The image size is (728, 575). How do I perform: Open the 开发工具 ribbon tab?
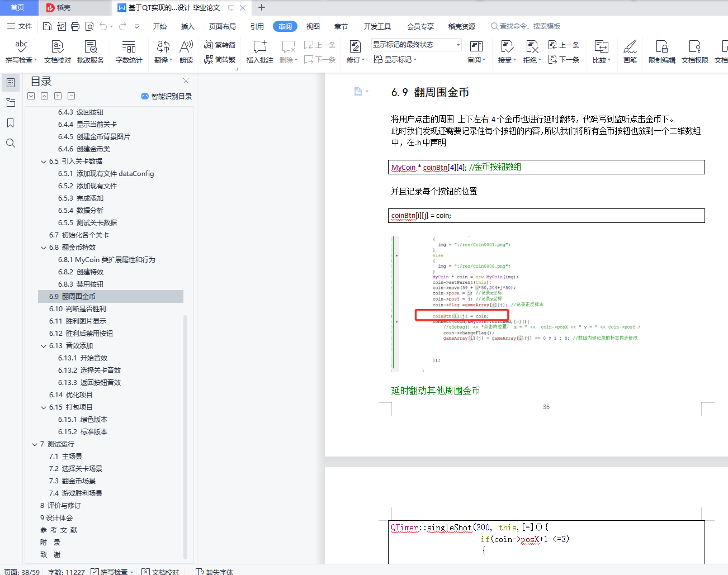377,26
